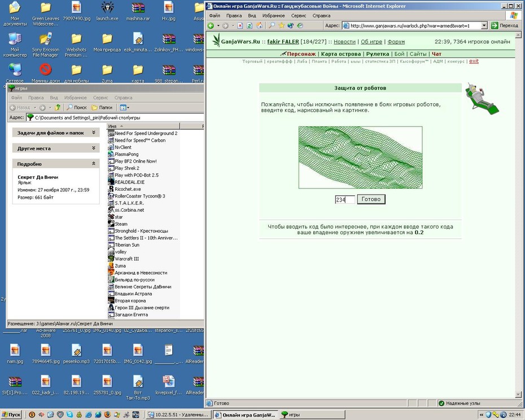The height and width of the screenshot is (420, 525).
Task: Open the Back history dropdown arrow in IE
Action: tap(218, 25)
